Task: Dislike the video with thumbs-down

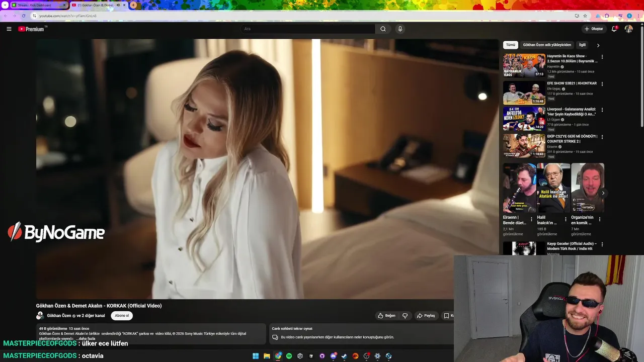Action: (x=405, y=316)
